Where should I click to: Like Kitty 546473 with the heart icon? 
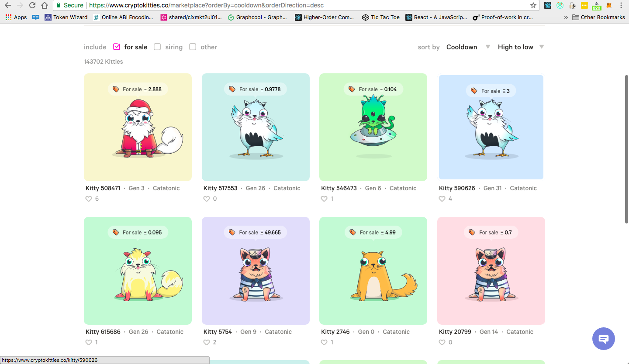(324, 199)
